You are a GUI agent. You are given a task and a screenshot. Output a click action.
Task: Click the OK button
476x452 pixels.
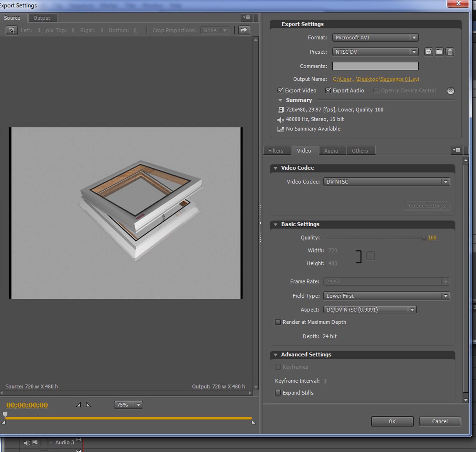click(392, 421)
